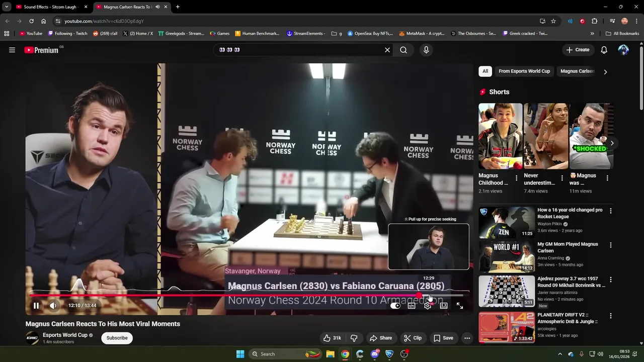The height and width of the screenshot is (362, 644).
Task: Switch to theater mode
Action: pyautogui.click(x=444, y=305)
